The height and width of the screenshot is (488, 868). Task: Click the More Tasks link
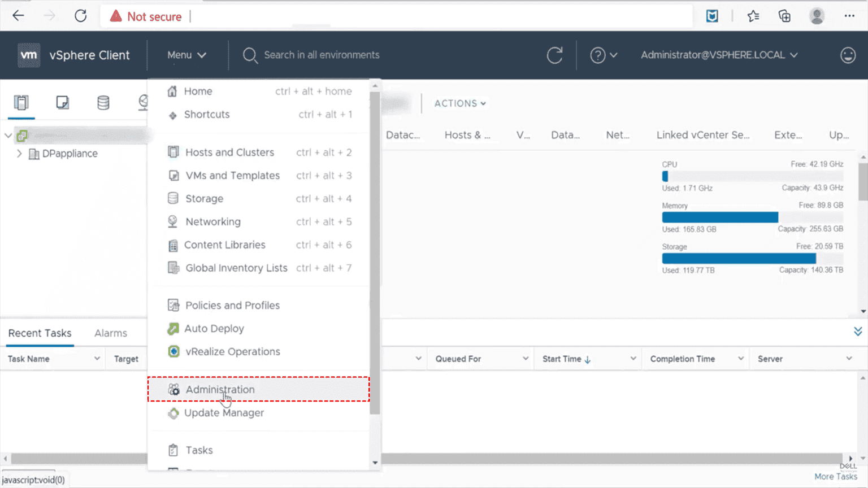pyautogui.click(x=836, y=477)
